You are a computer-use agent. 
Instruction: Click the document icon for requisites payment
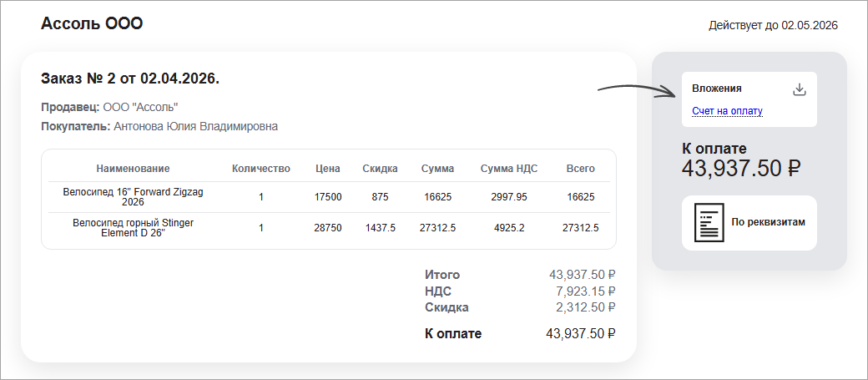click(x=708, y=222)
